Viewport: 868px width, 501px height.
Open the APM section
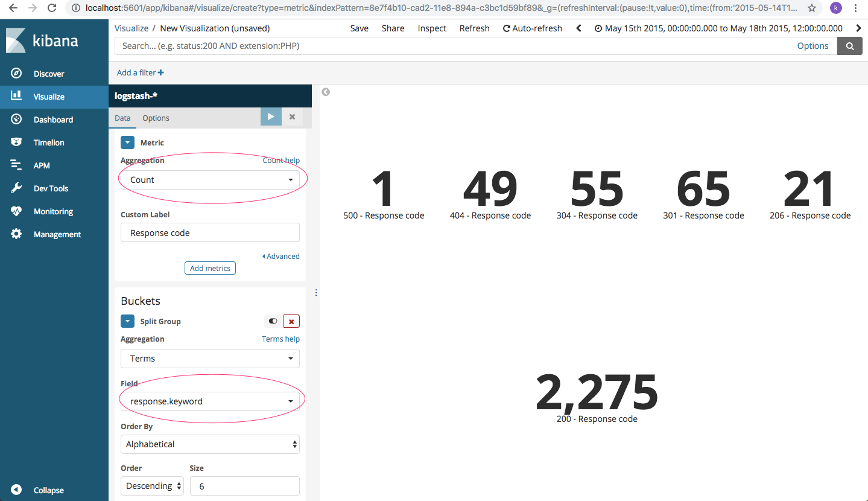40,165
